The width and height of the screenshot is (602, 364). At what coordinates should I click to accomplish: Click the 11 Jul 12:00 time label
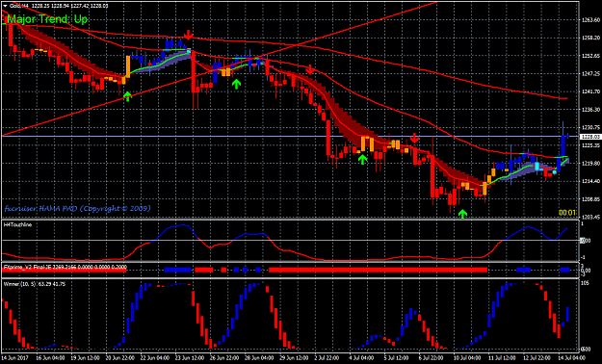502,358
